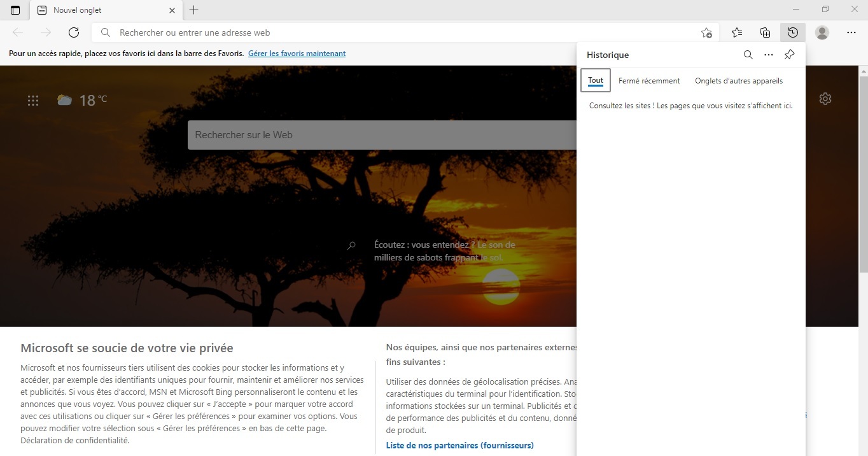
Task: Open the Favorites list icon
Action: (737, 32)
